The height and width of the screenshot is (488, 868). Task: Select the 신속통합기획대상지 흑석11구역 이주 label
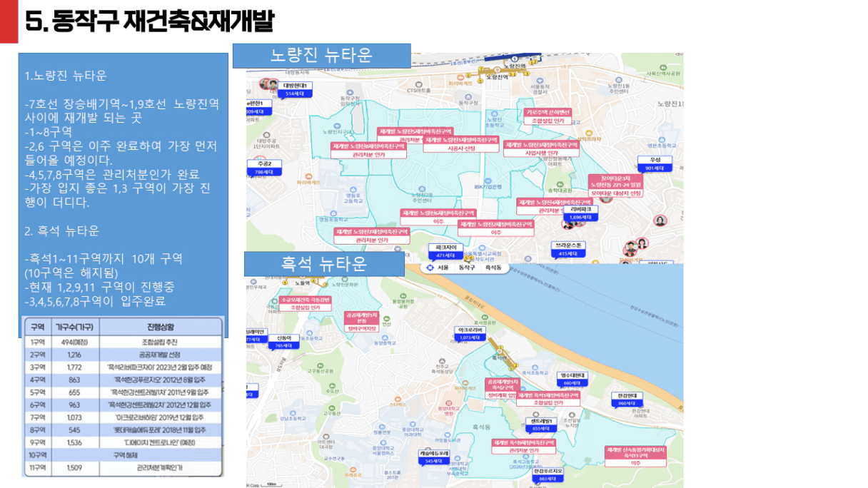635,457
